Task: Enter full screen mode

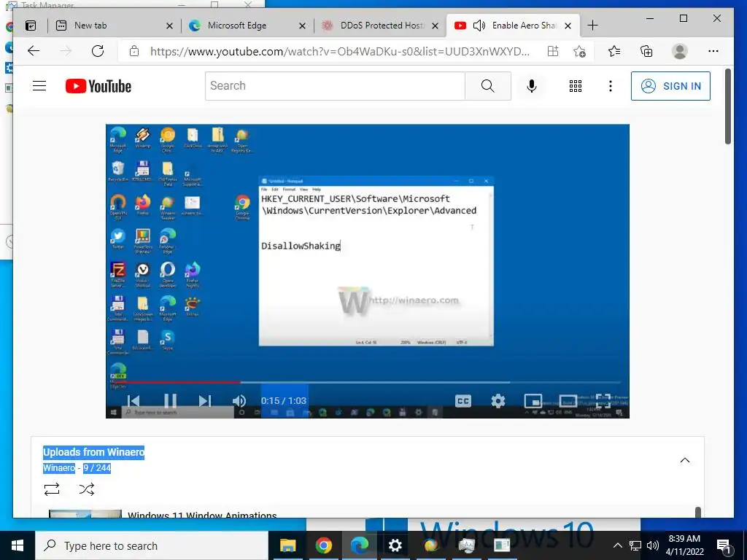Action: pyautogui.click(x=603, y=401)
